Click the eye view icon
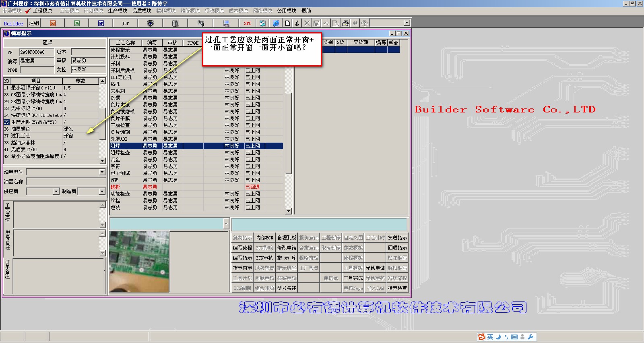 point(150,23)
